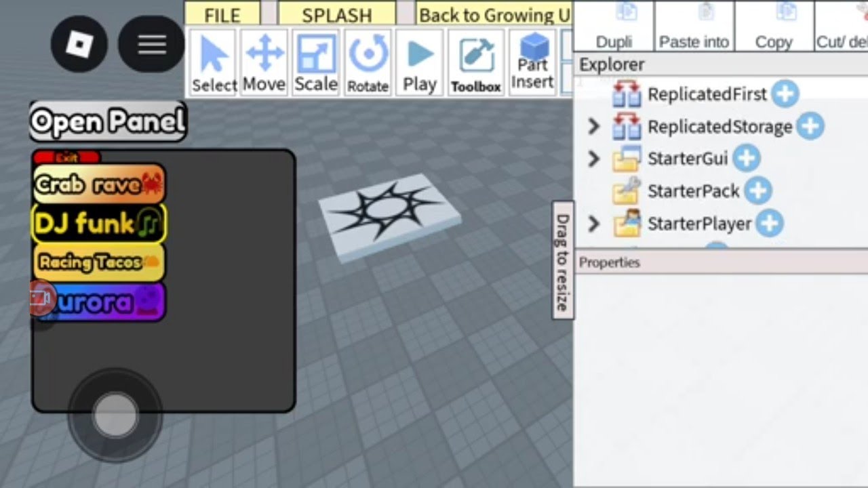Click the Dupli button

[614, 26]
